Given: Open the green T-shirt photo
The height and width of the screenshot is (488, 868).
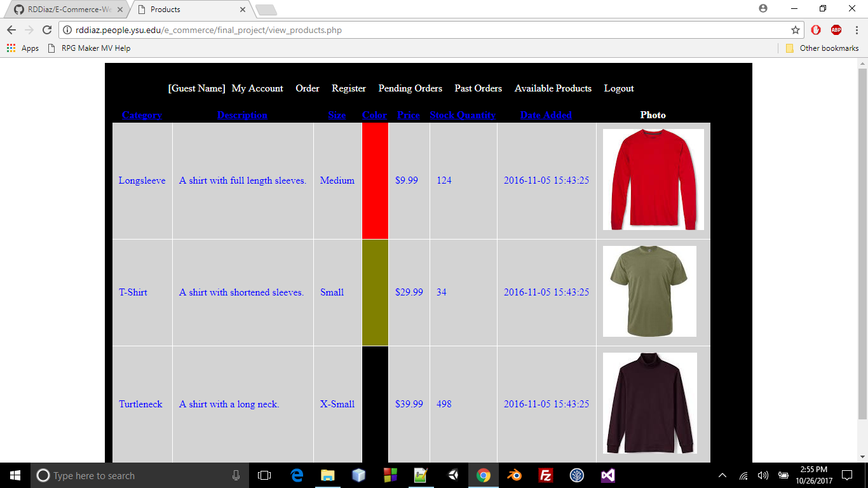Looking at the screenshot, I should [x=649, y=292].
